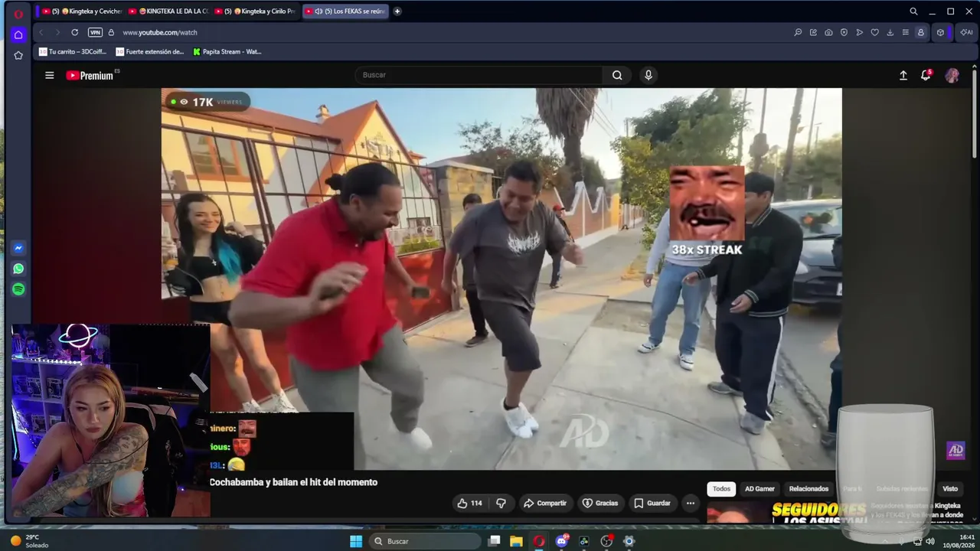Switch to the KINGTEKA LE DA LA tab
The image size is (980, 551).
pyautogui.click(x=168, y=11)
